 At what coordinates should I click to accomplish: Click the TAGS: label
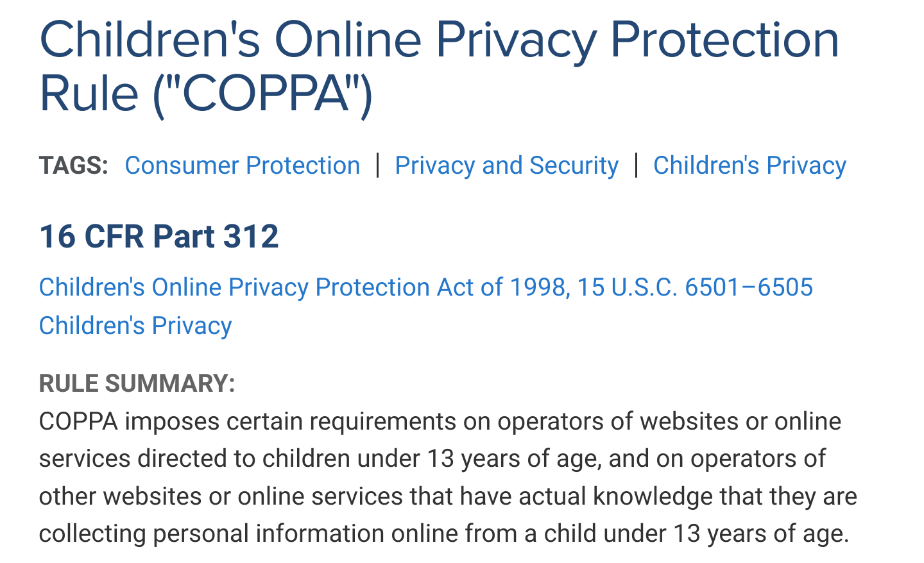pyautogui.click(x=74, y=165)
